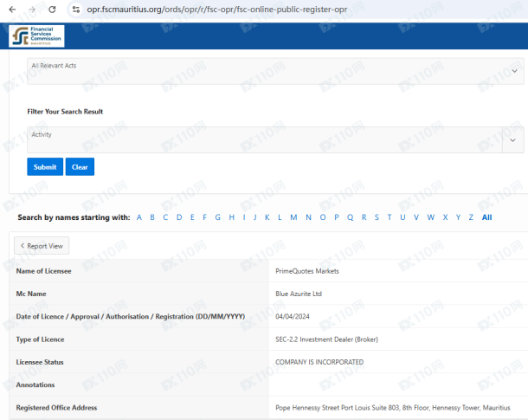
Task: Filter names starting with O
Action: pyautogui.click(x=323, y=217)
